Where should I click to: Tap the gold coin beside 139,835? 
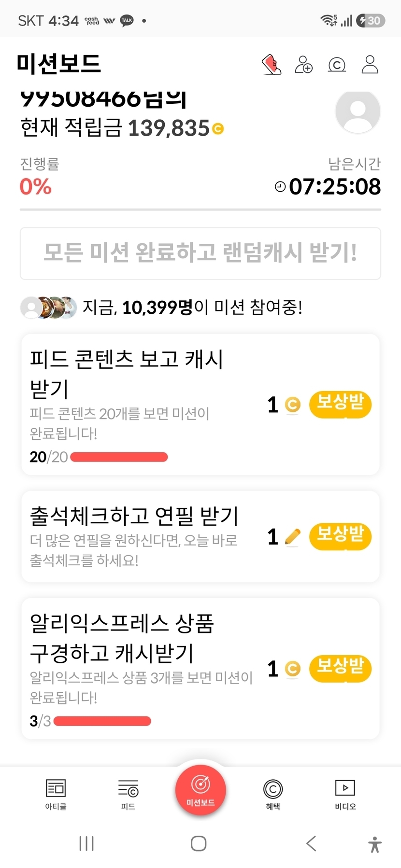[218, 129]
